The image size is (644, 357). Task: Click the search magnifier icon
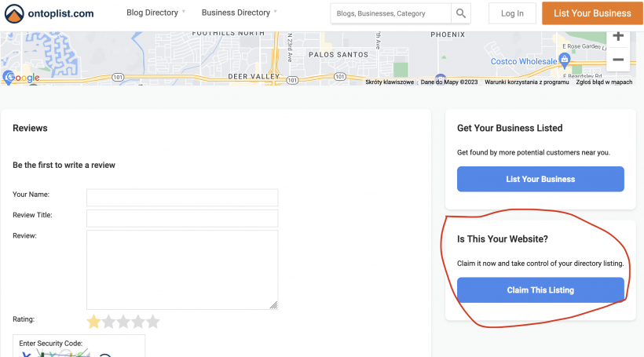click(462, 13)
